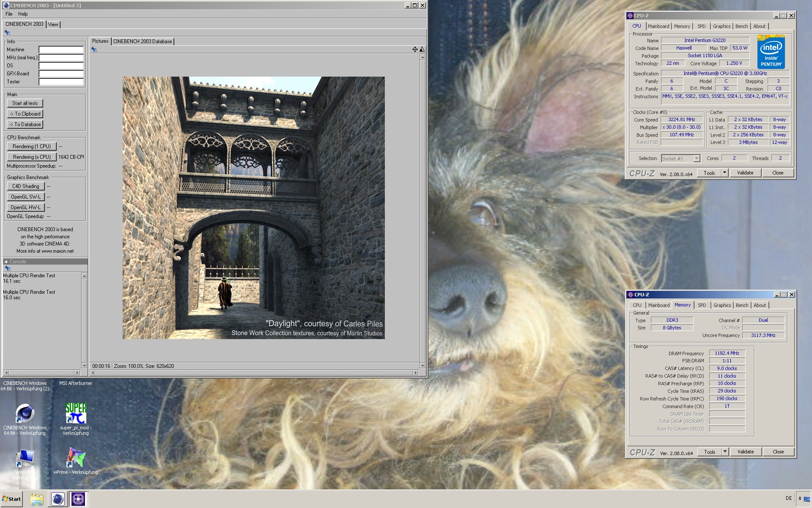Click the pin icon in Pictures panel

pyautogui.click(x=94, y=50)
